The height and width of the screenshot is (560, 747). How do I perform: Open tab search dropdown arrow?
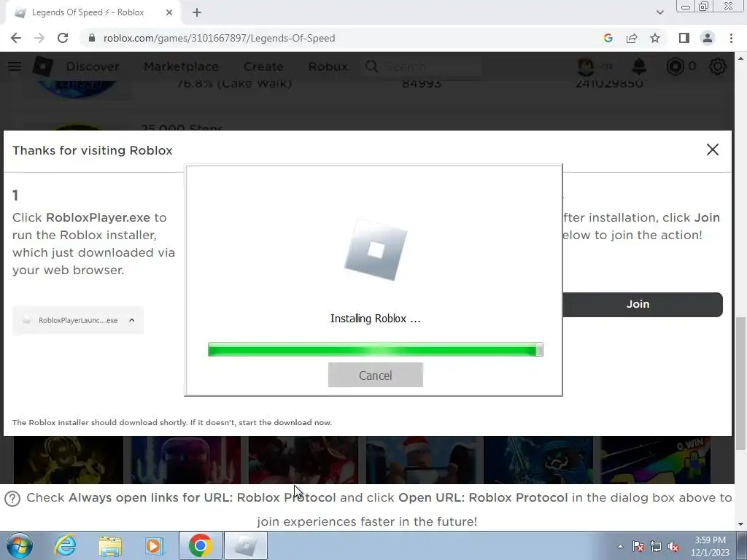coord(659,12)
